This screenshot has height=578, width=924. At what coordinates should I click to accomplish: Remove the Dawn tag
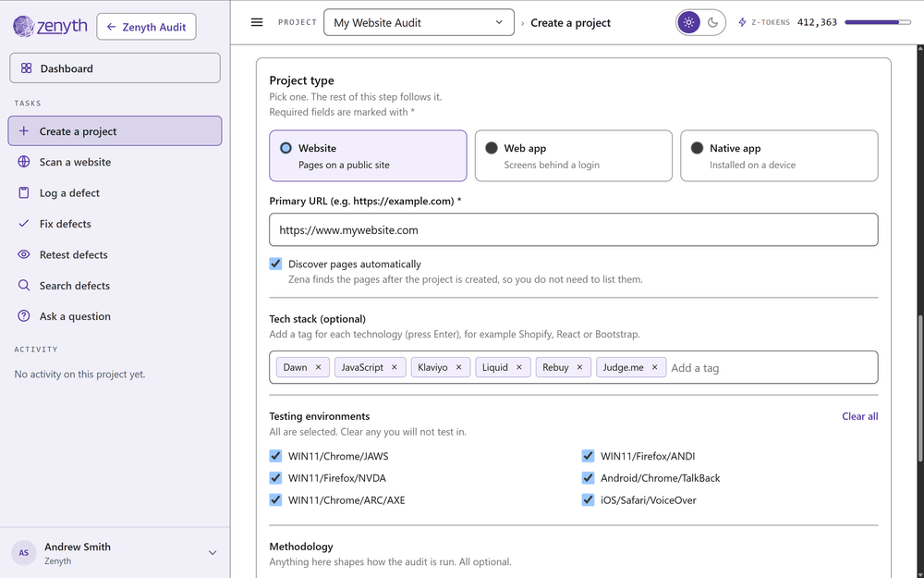(x=318, y=367)
